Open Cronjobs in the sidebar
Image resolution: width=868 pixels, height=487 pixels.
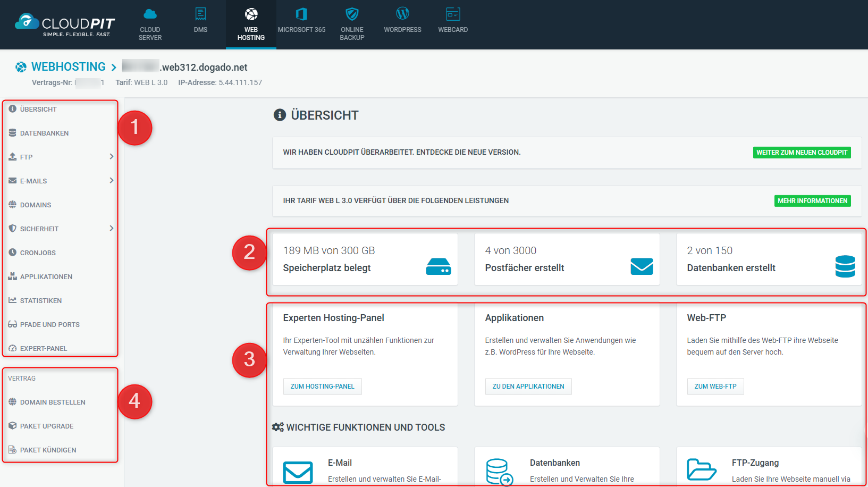38,253
